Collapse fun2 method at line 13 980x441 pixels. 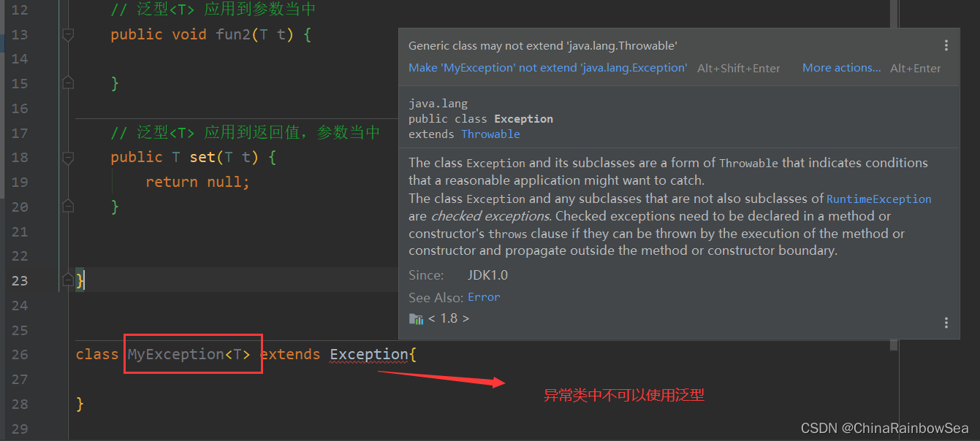pos(68,34)
